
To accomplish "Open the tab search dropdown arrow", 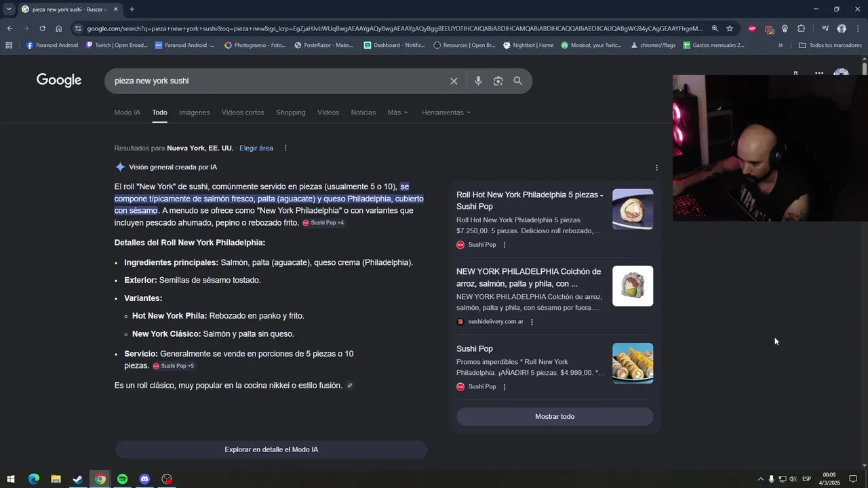I will (9, 9).
